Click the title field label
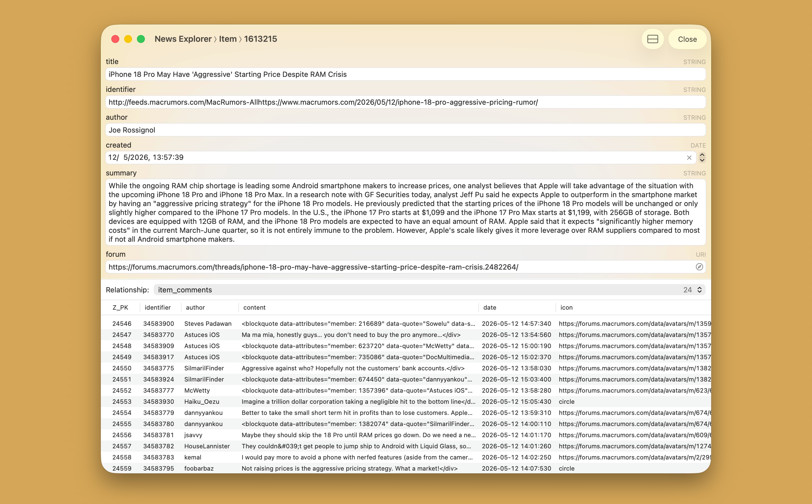This screenshot has height=504, width=812. tap(112, 61)
